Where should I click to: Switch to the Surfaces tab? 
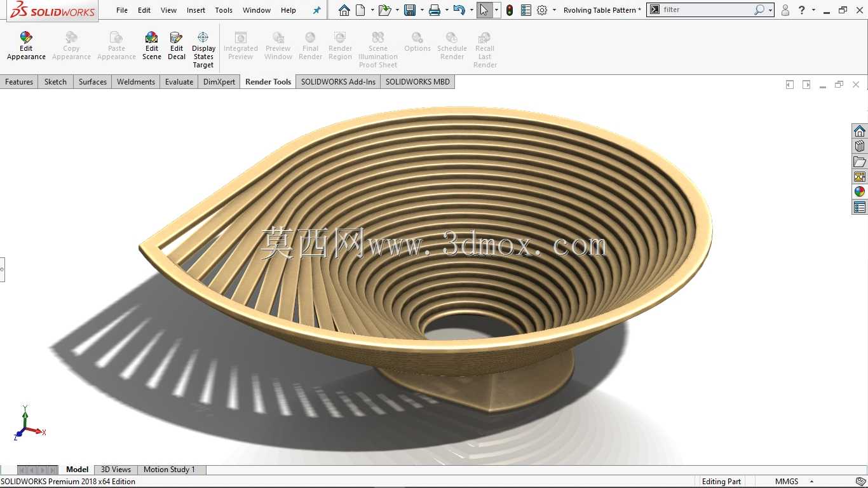93,82
